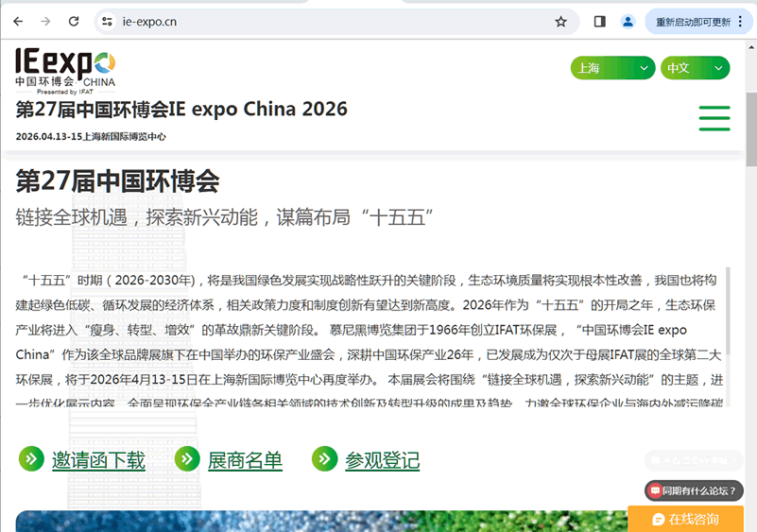757x532 pixels.
Task: Click the heading 第27届中国环博会IE expo China 2026
Action: pos(181,110)
